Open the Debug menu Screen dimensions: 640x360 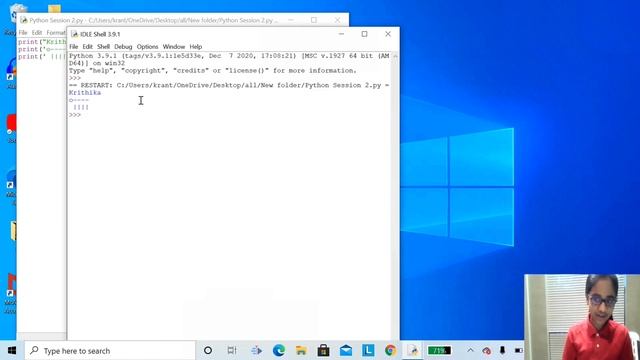(x=123, y=47)
